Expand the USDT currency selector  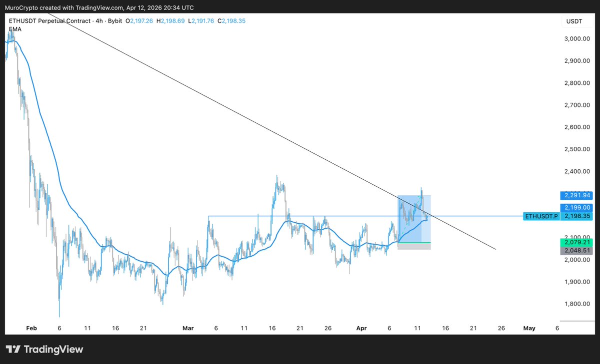tap(574, 21)
